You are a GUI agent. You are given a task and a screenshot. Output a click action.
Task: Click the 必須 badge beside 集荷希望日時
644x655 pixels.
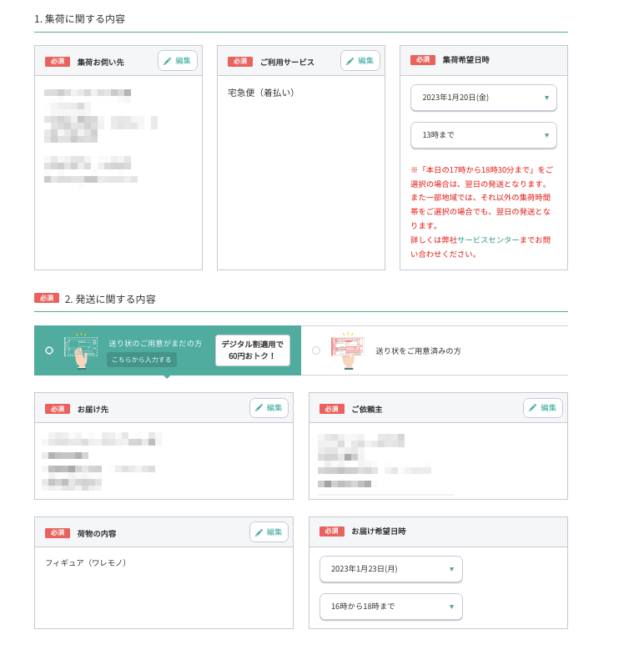tap(423, 60)
